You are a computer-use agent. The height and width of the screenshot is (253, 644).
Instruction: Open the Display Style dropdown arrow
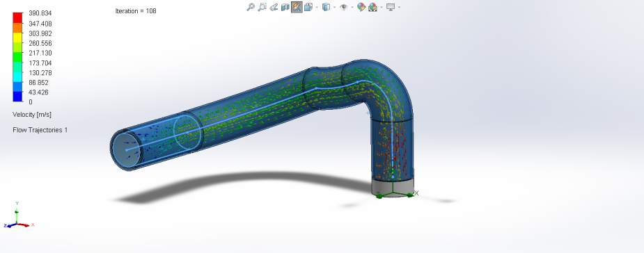pyautogui.click(x=334, y=8)
